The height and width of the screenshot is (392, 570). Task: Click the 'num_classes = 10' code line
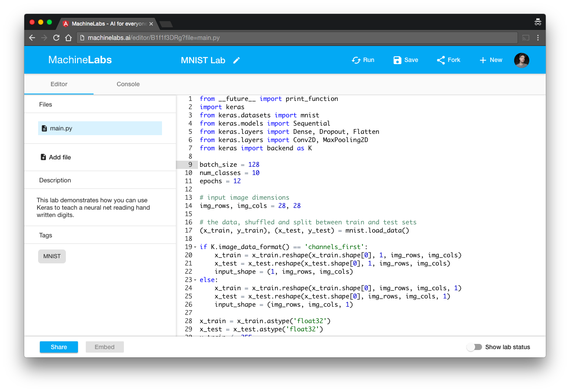pos(230,173)
